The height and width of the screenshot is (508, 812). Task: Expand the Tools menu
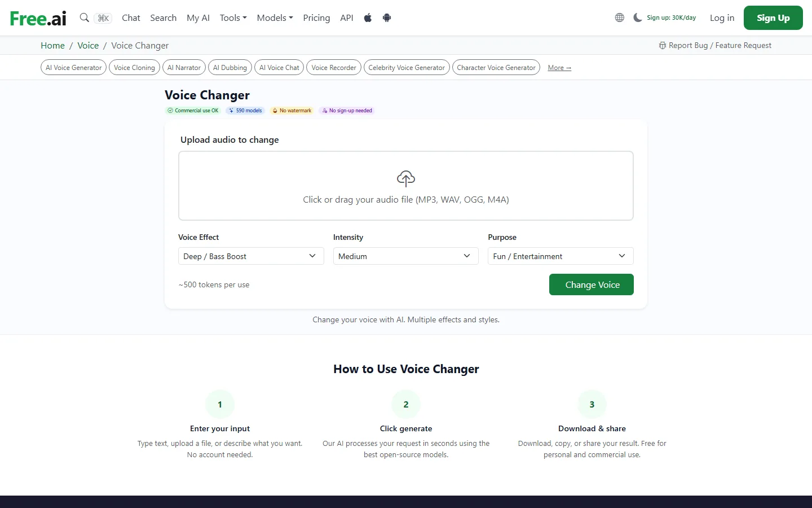pos(233,17)
